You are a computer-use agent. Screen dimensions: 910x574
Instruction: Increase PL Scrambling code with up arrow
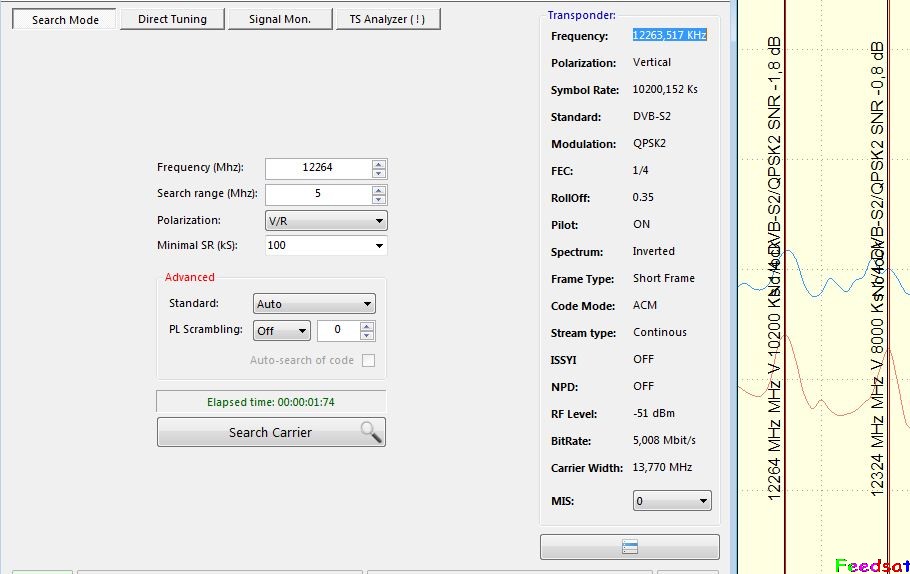tap(366, 326)
